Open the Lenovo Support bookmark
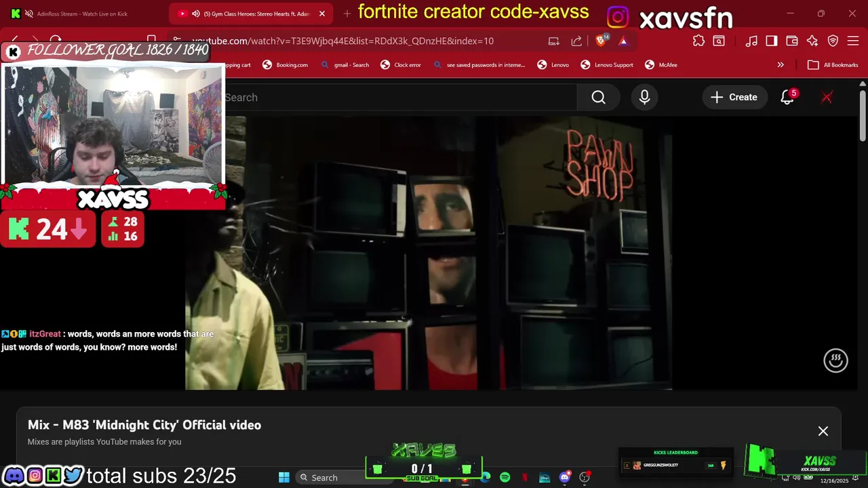 [607, 65]
